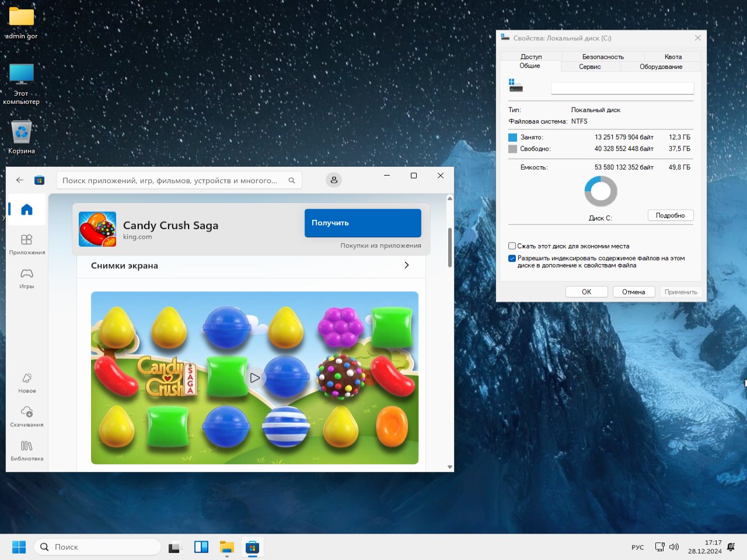
Task: Open the Приложения section in Store sidebar
Action: pos(27,244)
